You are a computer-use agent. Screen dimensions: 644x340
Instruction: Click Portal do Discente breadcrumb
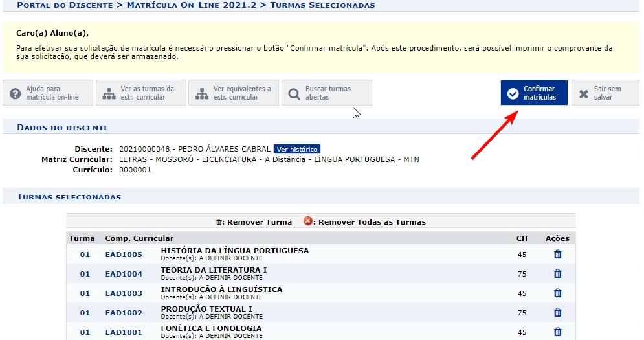tap(65, 5)
